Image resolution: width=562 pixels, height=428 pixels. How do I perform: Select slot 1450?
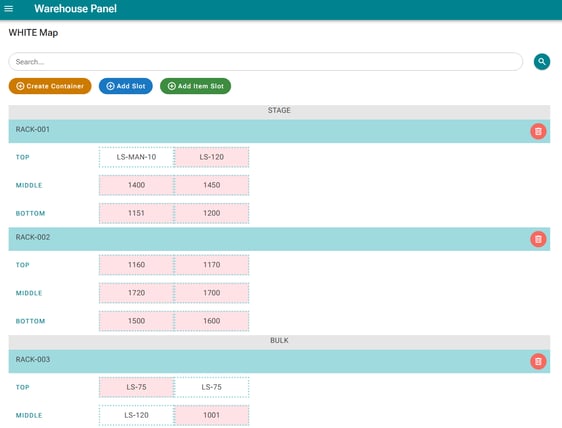pyautogui.click(x=211, y=185)
